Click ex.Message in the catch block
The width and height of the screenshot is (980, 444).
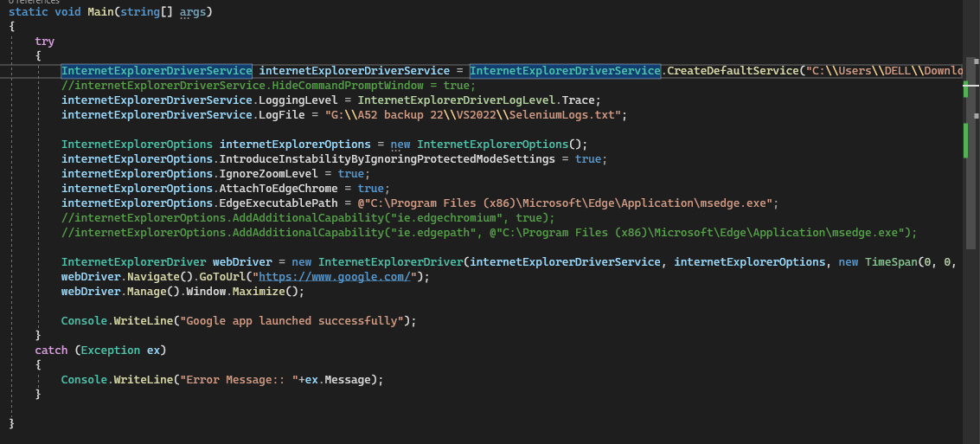point(337,380)
